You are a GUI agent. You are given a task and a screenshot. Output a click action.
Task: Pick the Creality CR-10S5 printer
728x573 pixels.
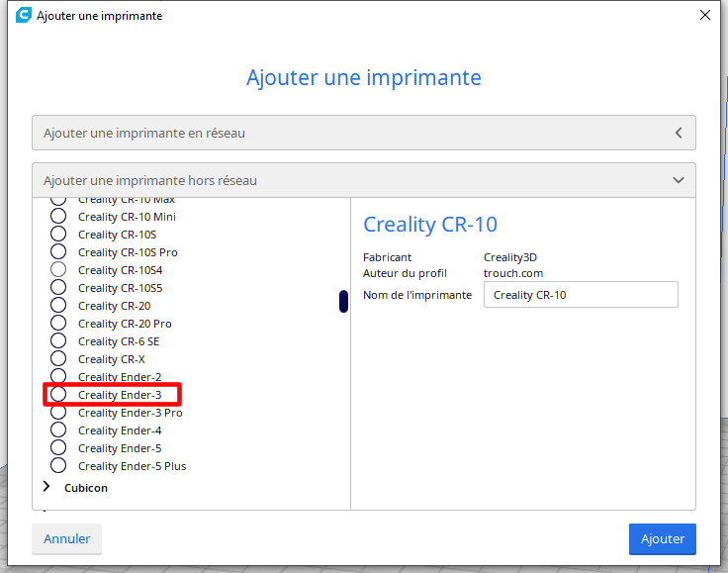click(x=58, y=287)
